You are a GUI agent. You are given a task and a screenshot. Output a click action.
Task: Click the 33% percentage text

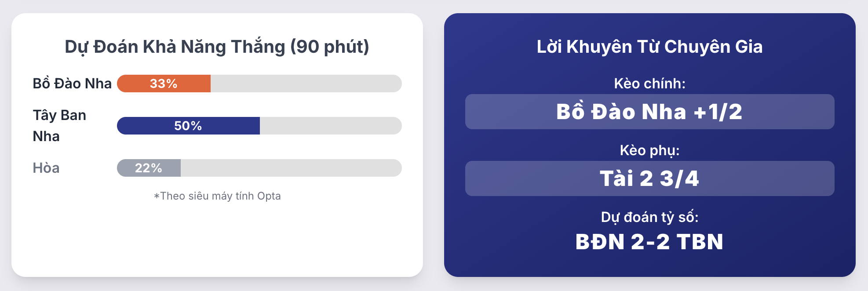coord(164,84)
